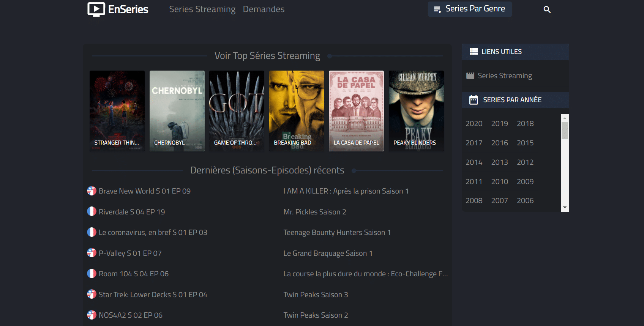Select year 2017
Image resolution: width=644 pixels, height=326 pixels.
pyautogui.click(x=474, y=143)
